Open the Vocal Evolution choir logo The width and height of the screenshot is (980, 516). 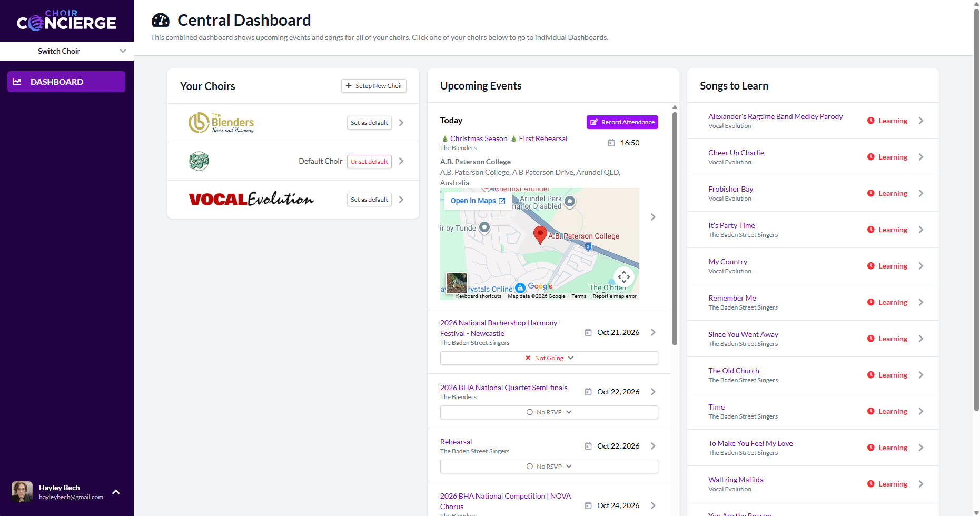coord(251,200)
